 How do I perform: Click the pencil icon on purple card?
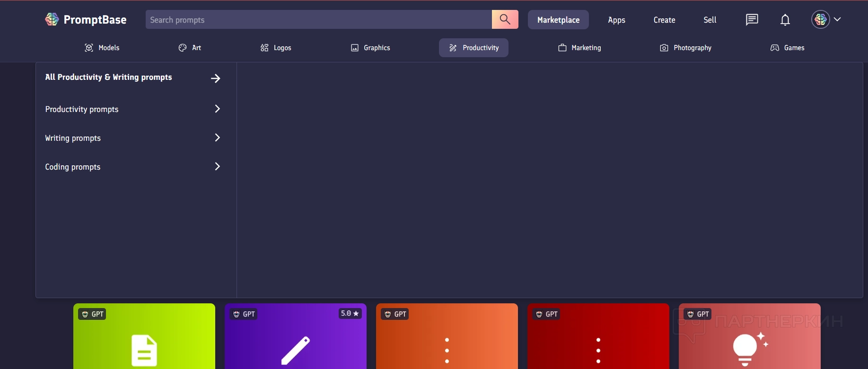(x=296, y=351)
